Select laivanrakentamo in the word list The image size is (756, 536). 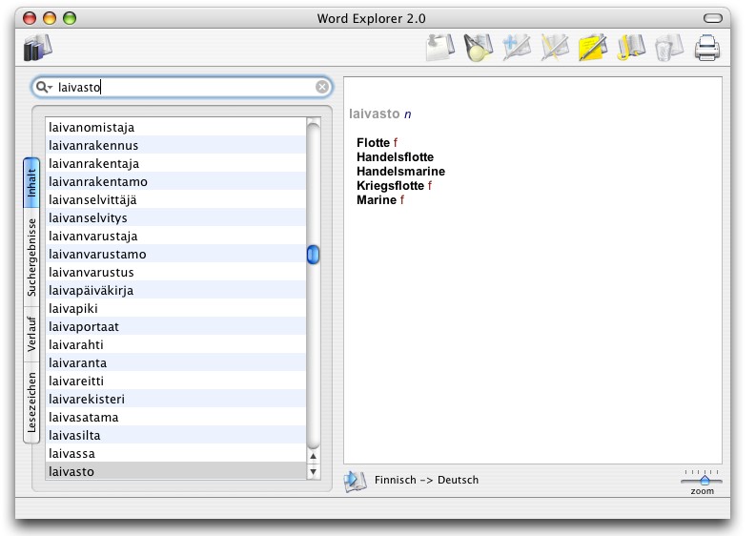point(176,181)
